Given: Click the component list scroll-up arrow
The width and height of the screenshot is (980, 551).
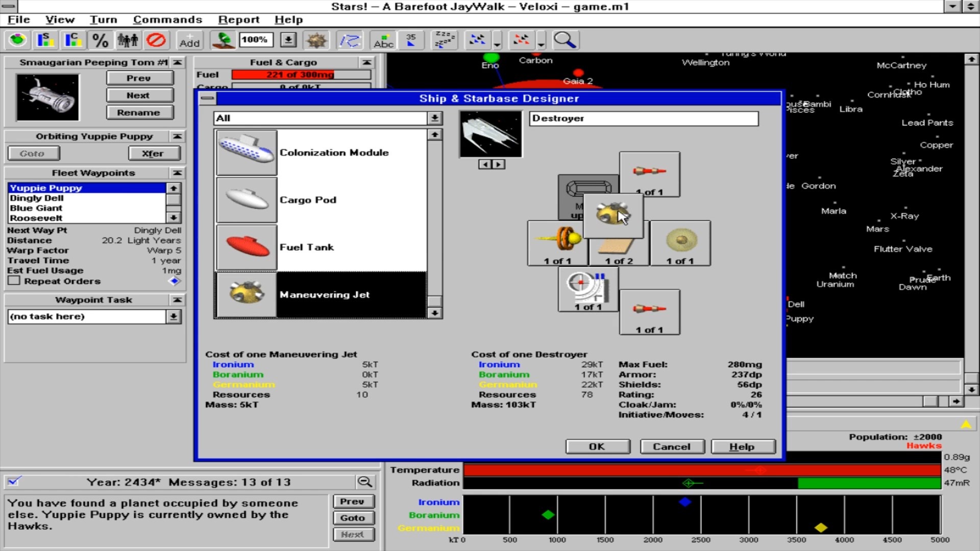Looking at the screenshot, I should pyautogui.click(x=434, y=135).
